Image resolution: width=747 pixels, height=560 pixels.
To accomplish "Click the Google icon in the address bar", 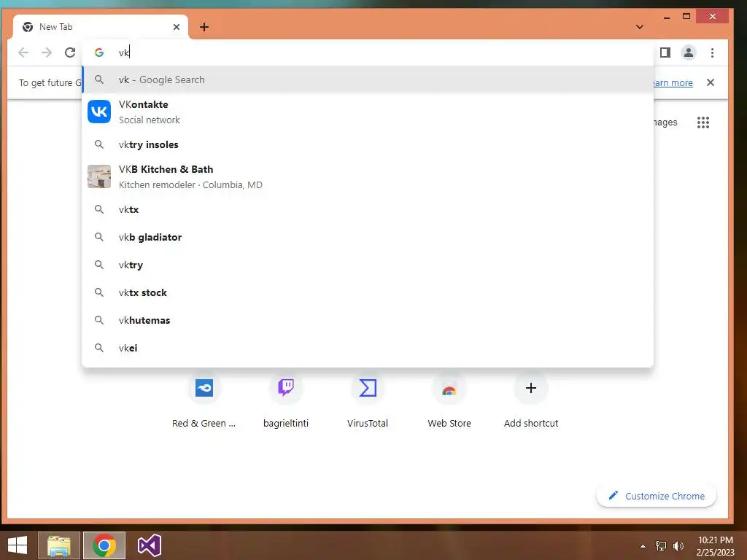I will [99, 52].
